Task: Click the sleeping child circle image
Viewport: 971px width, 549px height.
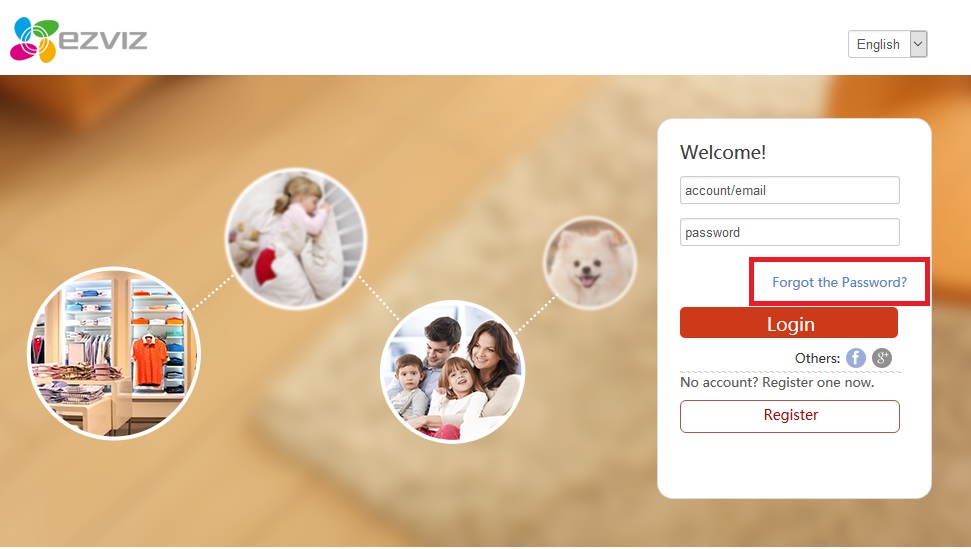Action: click(x=296, y=238)
